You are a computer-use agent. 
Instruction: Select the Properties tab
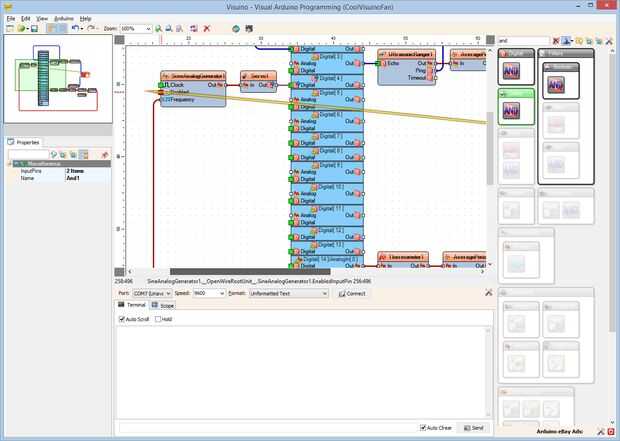(24, 142)
